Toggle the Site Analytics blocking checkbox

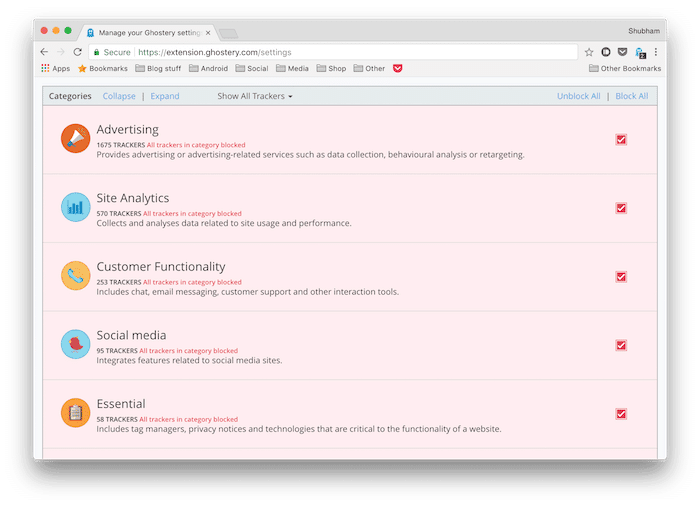[621, 208]
